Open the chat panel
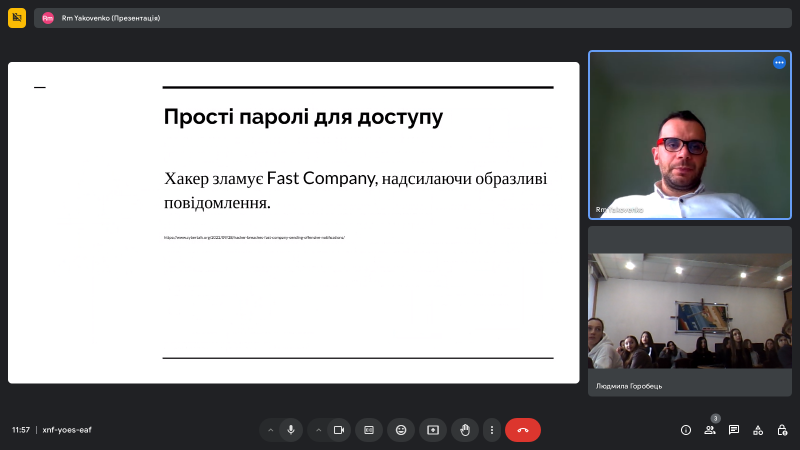Viewport: 800px width, 450px height. 734,430
